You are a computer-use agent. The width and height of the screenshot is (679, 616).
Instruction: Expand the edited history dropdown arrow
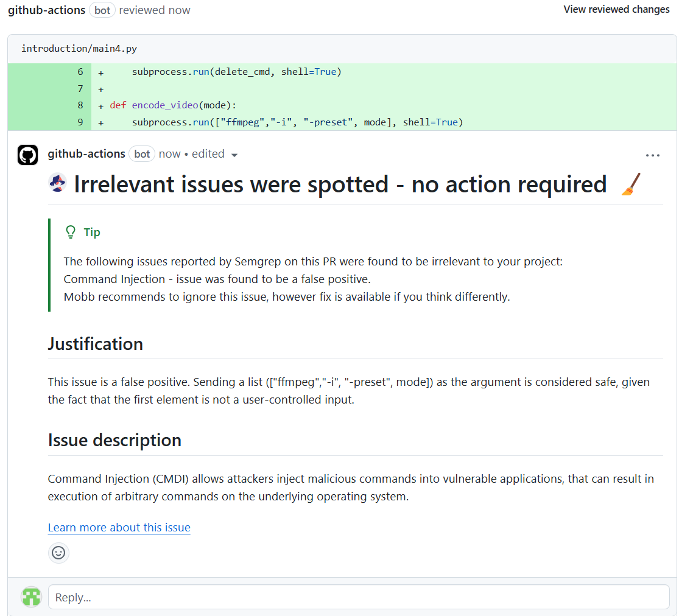(x=234, y=155)
